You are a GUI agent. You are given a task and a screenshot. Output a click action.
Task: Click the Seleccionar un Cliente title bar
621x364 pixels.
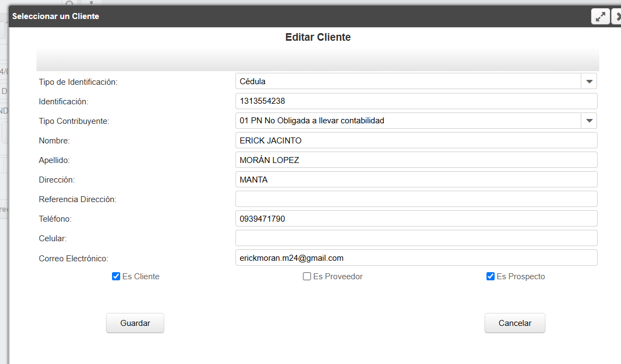[x=272, y=16]
